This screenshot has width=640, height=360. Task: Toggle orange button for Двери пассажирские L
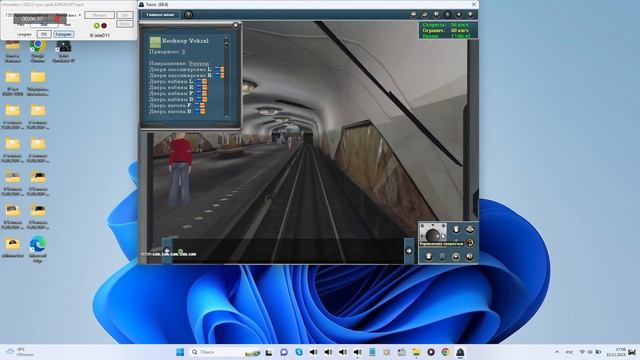point(222,70)
